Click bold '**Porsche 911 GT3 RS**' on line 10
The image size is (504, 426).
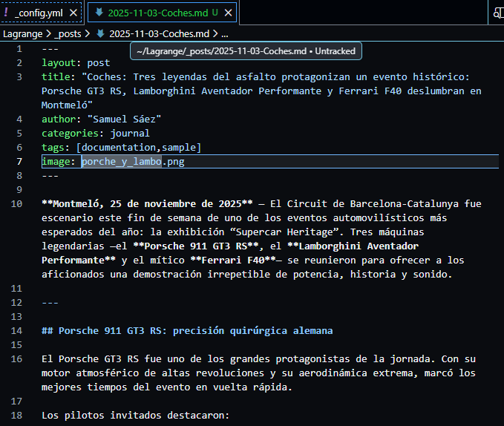tap(196, 246)
